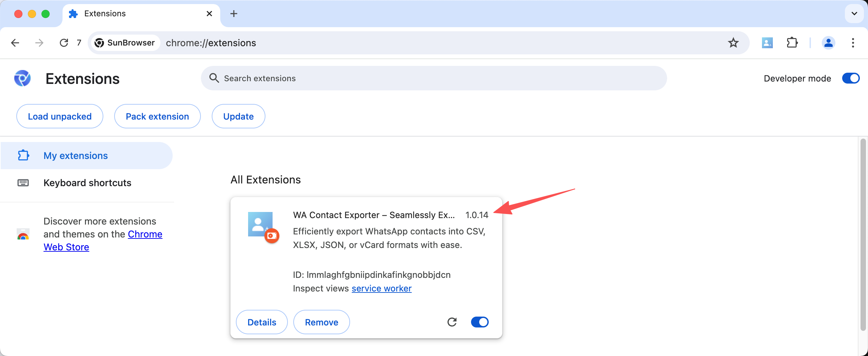Click the page vertical scrollbar
This screenshot has width=868, height=356.
tap(863, 234)
